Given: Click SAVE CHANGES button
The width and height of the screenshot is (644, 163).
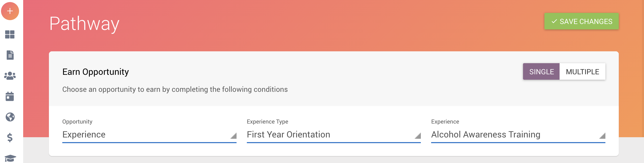Looking at the screenshot, I should click(581, 21).
